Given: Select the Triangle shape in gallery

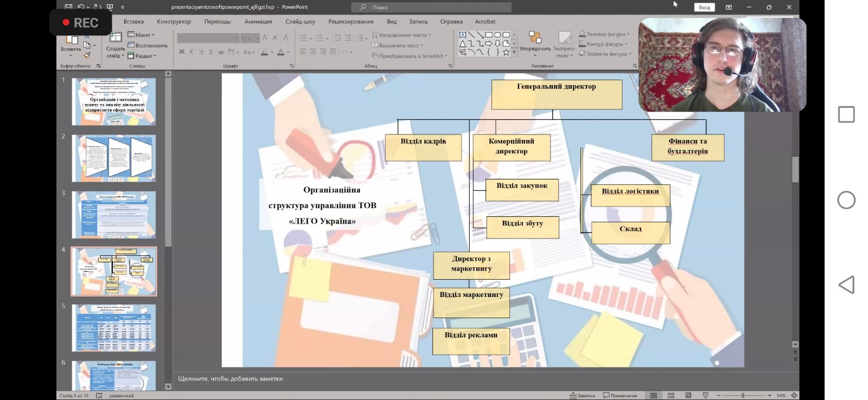Looking at the screenshot, I should click(463, 43).
